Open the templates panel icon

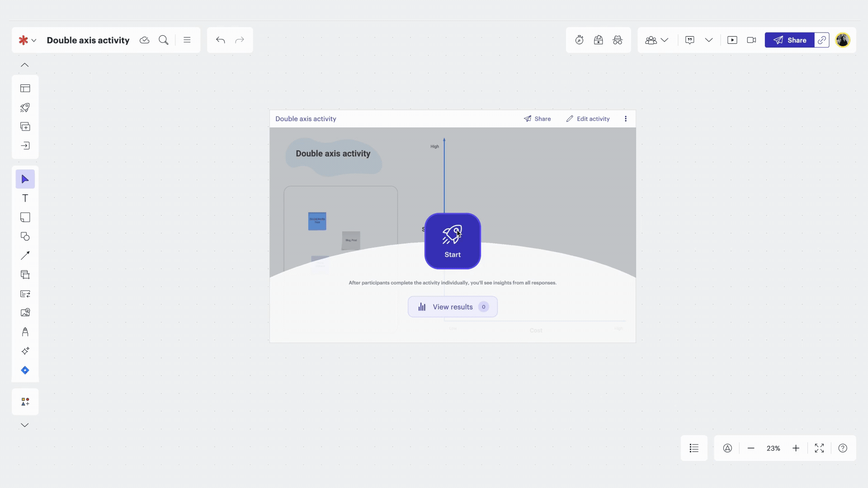(x=25, y=89)
